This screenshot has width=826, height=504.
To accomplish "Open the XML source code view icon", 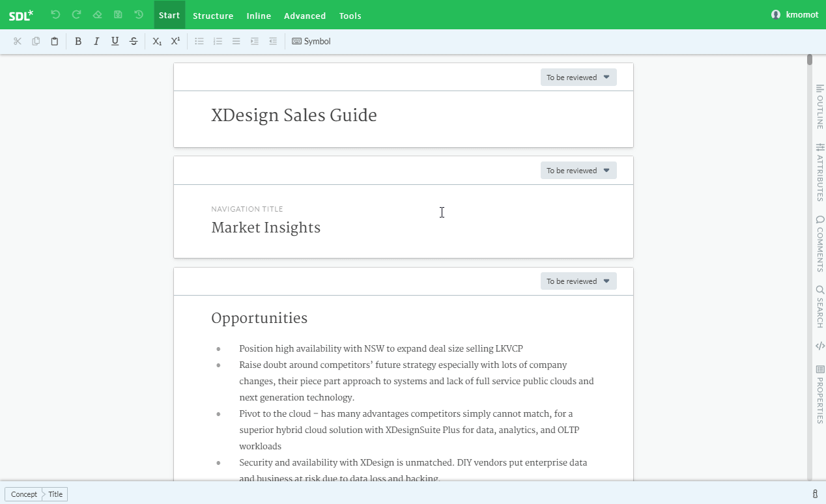I will pos(820,346).
